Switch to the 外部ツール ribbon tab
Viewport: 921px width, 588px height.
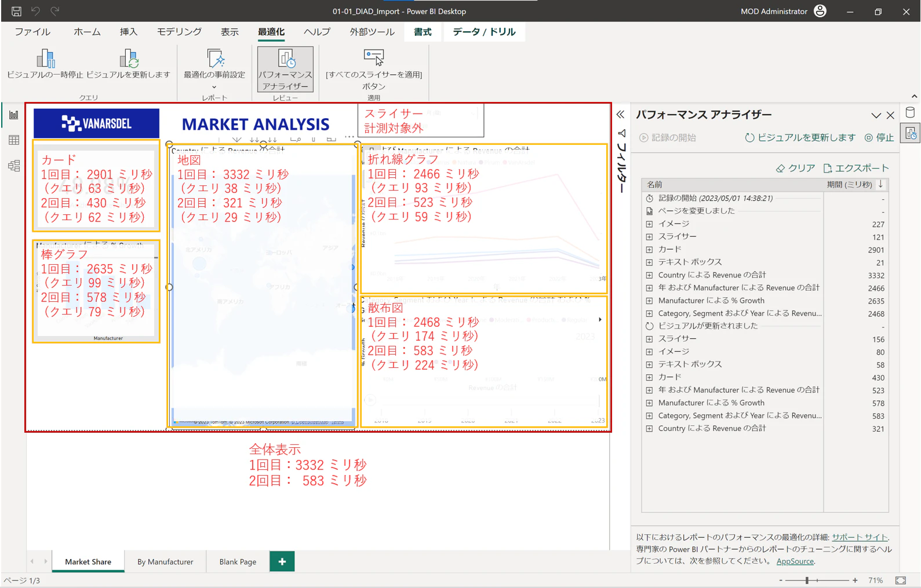coord(372,32)
